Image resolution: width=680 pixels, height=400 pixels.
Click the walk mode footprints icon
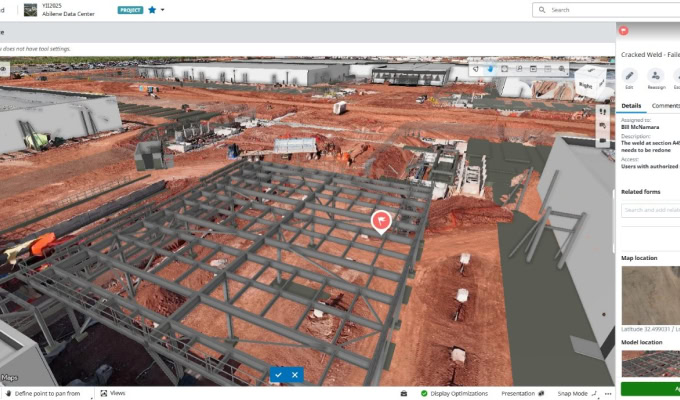coord(603,112)
